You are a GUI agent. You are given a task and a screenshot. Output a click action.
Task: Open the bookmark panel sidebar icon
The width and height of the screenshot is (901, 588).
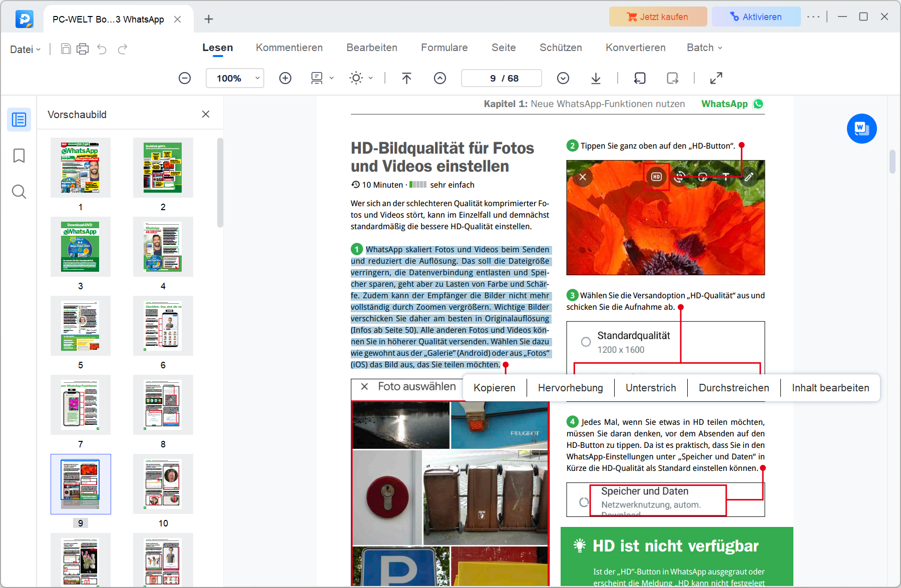coord(19,156)
